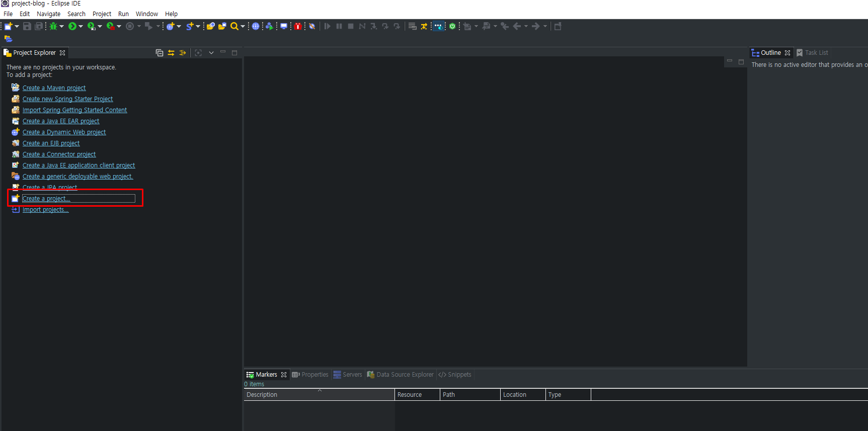Open the Run configurations dropdown arrow

coord(81,26)
